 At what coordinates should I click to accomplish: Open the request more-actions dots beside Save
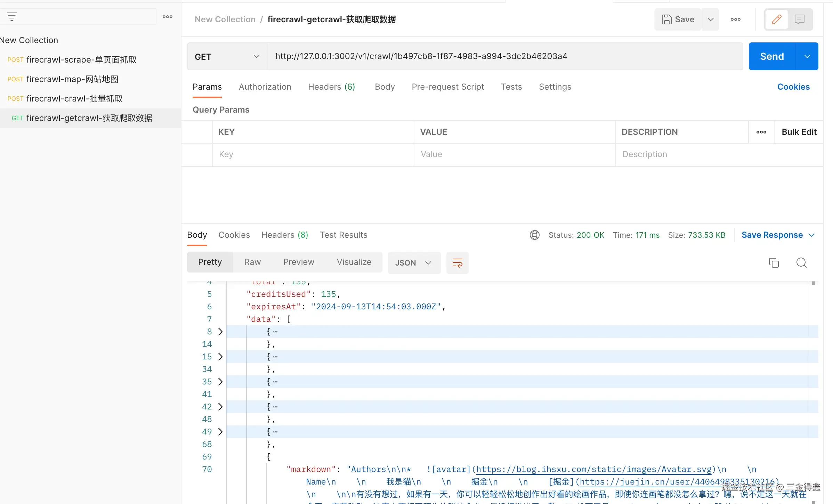(x=735, y=19)
